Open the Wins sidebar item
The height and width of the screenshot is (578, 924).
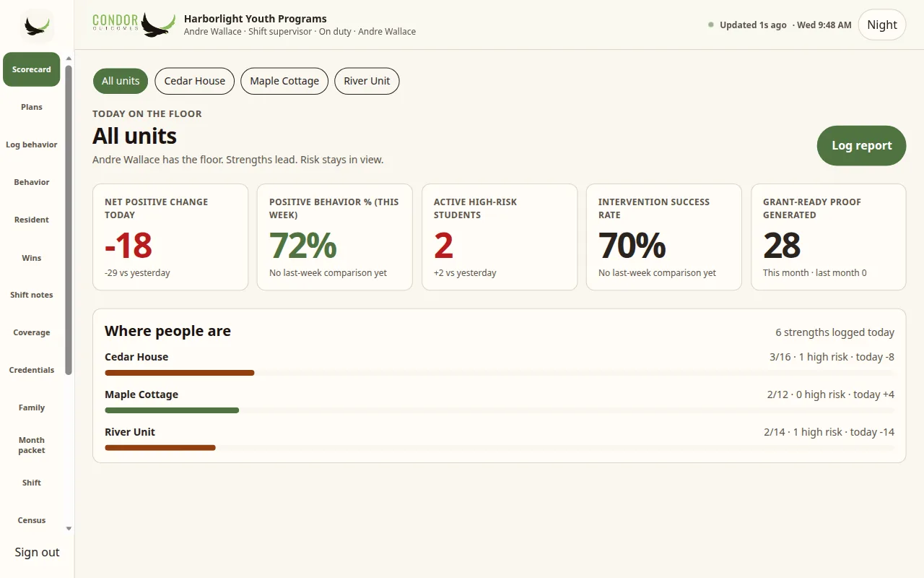click(x=32, y=258)
